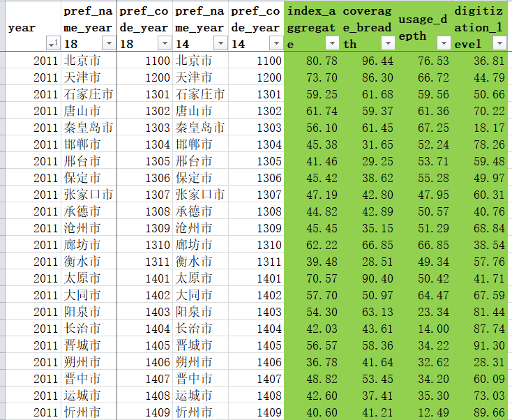Viewport: 512px width, 420px height.
Task: Select the first 北京市 name cell
Action: [89, 61]
